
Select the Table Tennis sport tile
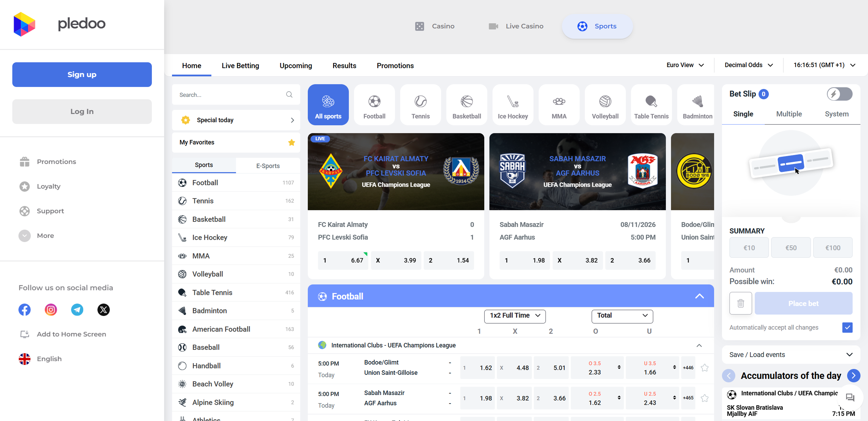[652, 105]
